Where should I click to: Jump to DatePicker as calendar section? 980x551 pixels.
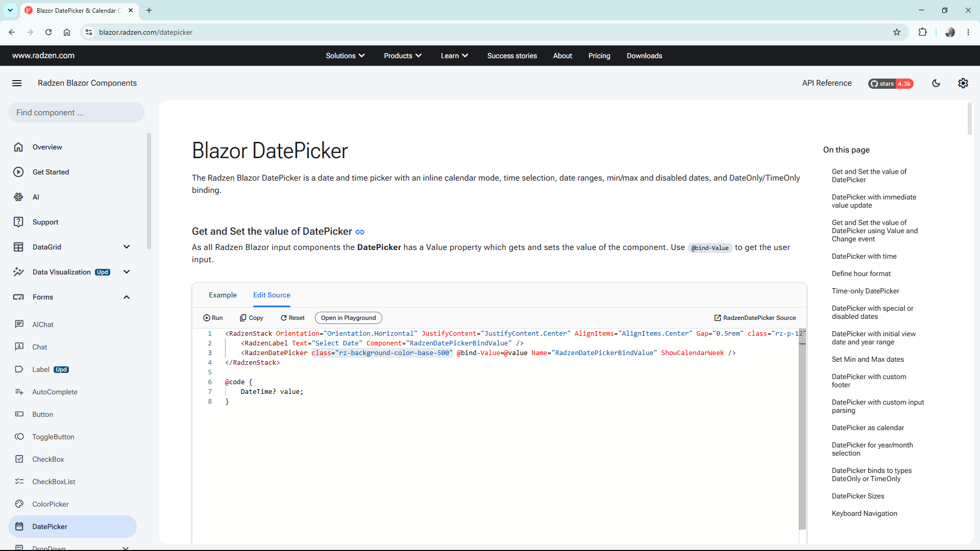click(x=868, y=428)
